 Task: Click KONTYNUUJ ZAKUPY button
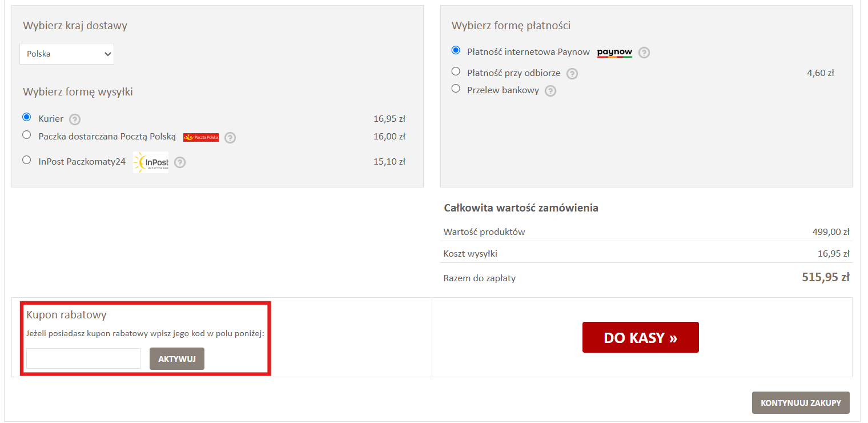pyautogui.click(x=801, y=402)
